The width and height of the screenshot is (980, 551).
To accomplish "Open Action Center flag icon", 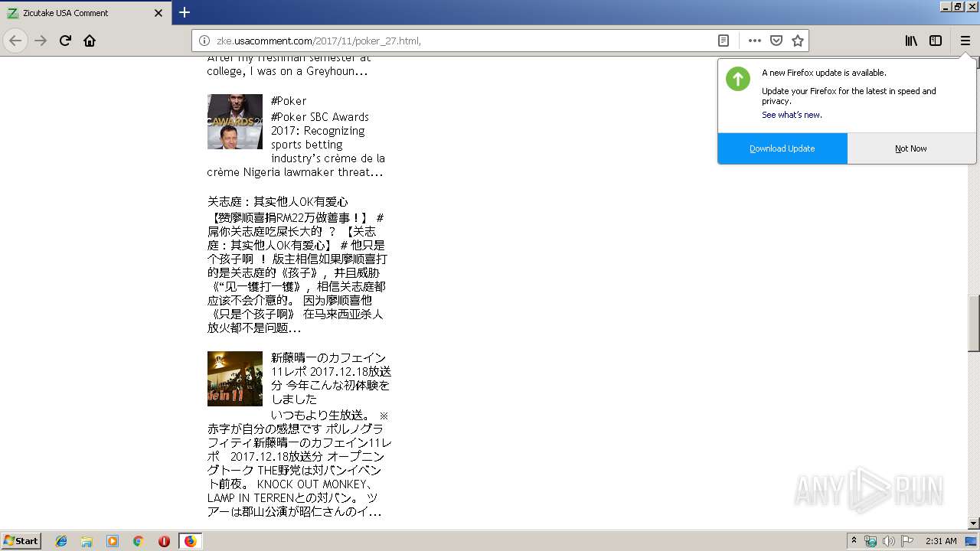I will (907, 541).
